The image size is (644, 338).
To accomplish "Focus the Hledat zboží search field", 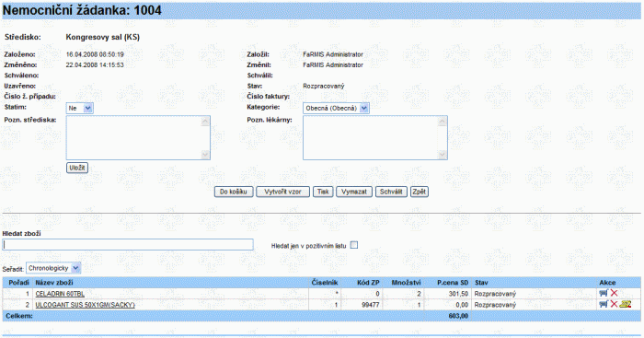I will [x=128, y=245].
